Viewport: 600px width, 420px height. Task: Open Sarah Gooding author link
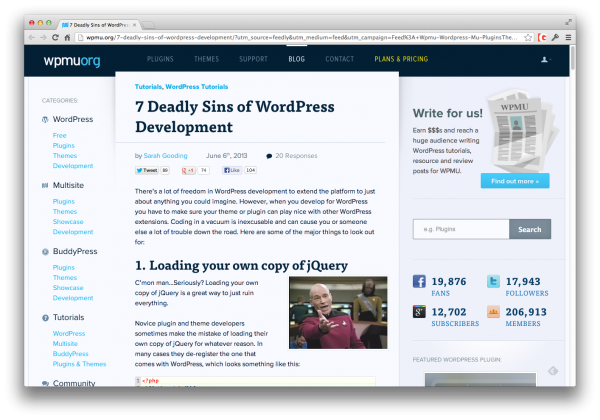click(x=165, y=156)
